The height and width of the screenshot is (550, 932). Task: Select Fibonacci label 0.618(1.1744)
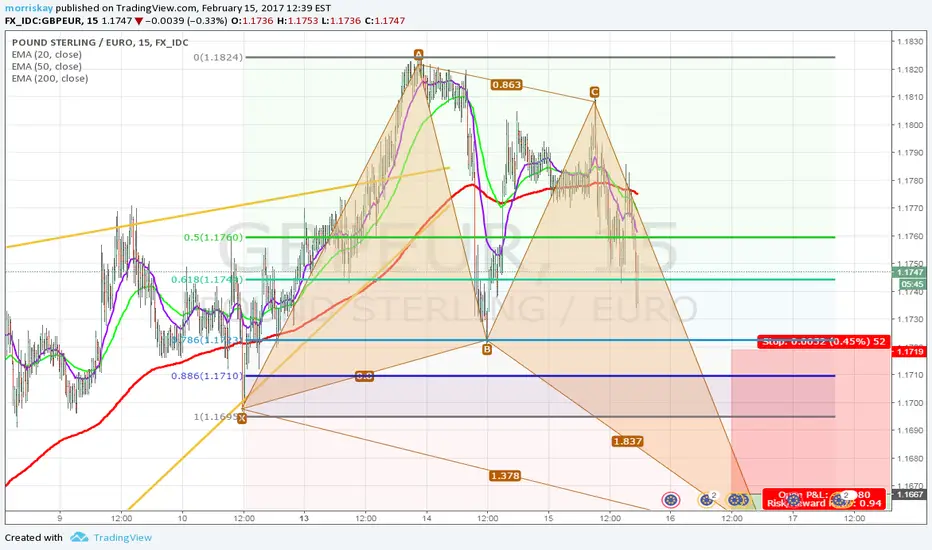(x=207, y=279)
